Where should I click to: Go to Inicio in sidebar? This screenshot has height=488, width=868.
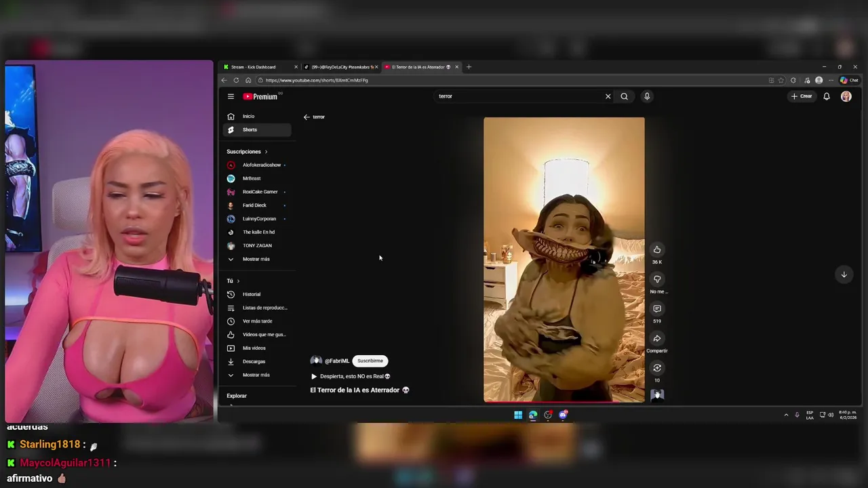pyautogui.click(x=258, y=117)
